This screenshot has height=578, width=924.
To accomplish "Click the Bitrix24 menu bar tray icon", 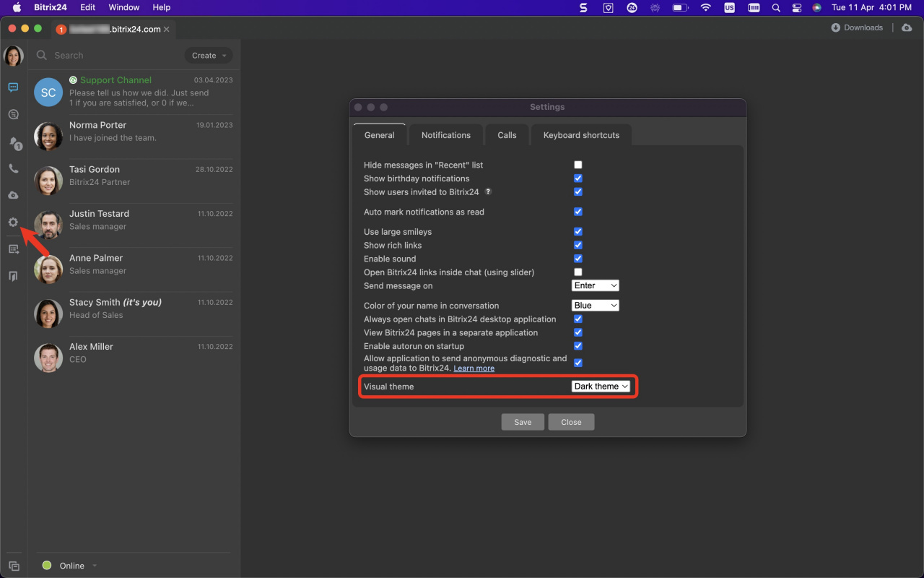I will (x=632, y=7).
